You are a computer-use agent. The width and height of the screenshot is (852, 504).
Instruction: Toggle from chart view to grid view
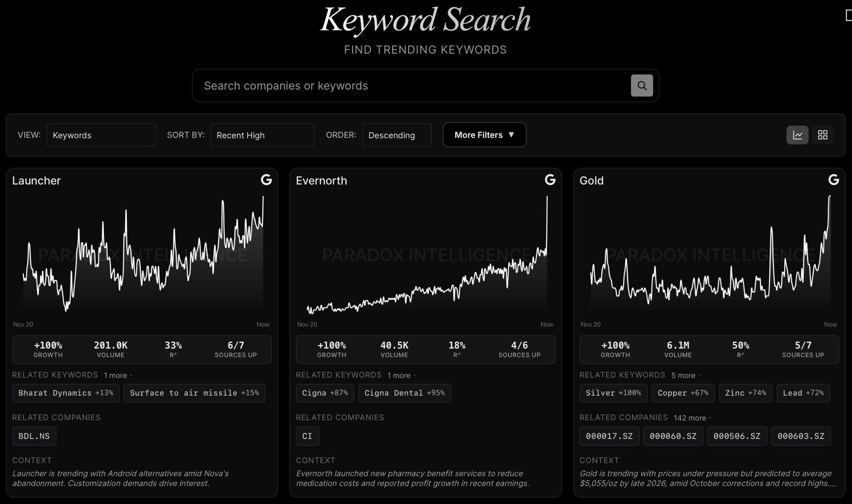[x=822, y=135]
